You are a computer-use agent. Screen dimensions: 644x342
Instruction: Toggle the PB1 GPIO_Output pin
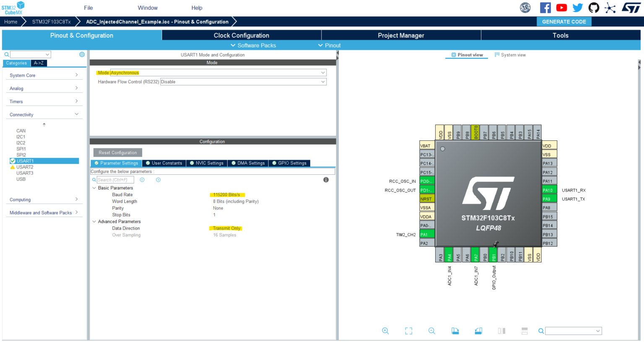(494, 254)
